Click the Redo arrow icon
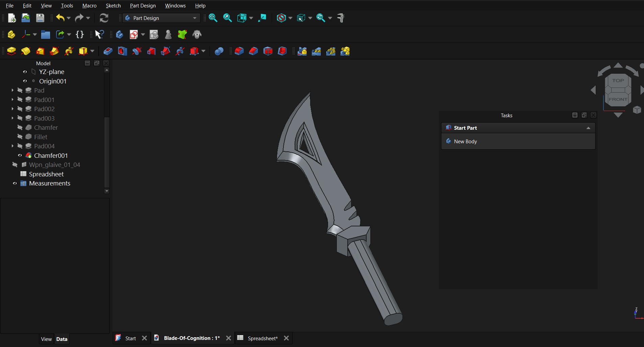The image size is (644, 347). pyautogui.click(x=79, y=18)
